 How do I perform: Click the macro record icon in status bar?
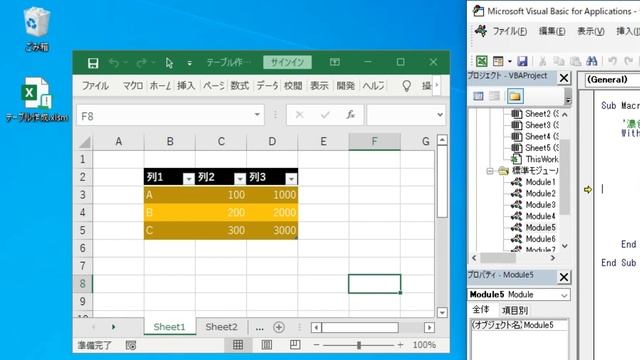click(131, 345)
